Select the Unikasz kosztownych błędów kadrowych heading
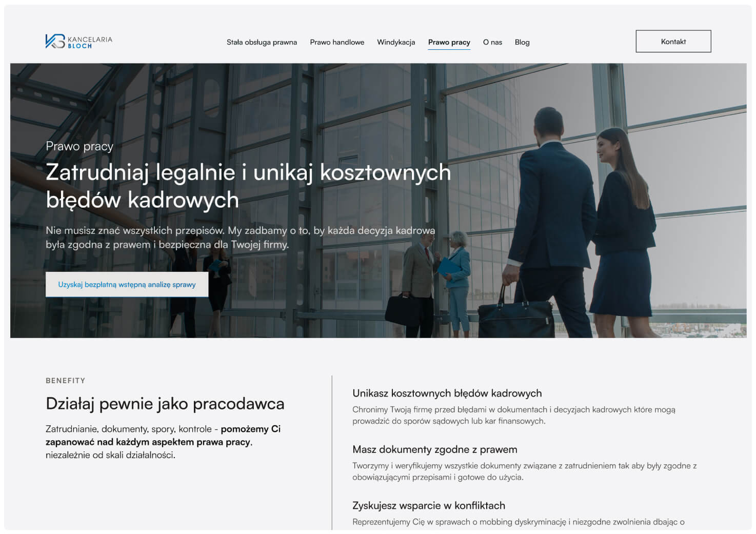Screen dimensions: 756x534 447,393
